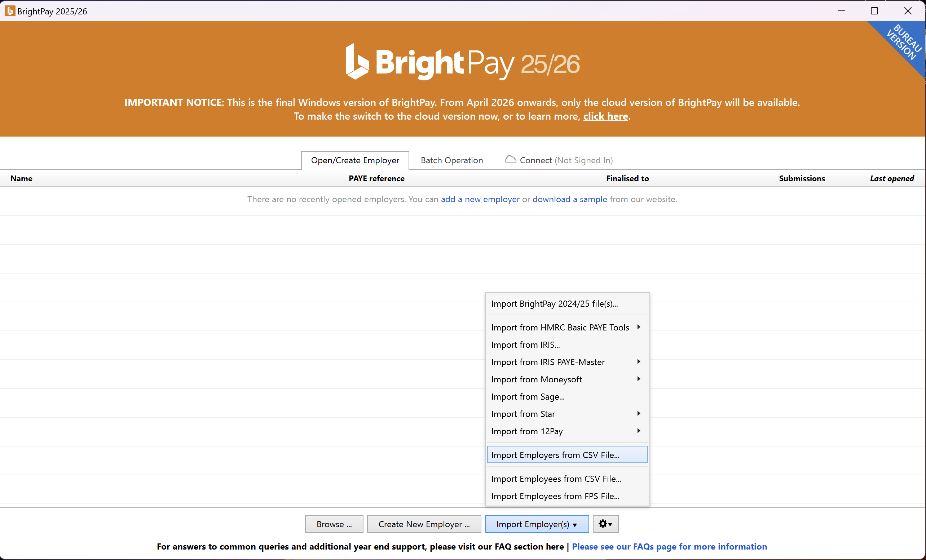Screen dimensions: 926x560
Task: Choose Import BrightPay 2024/25 file(s)
Action: coord(567,303)
